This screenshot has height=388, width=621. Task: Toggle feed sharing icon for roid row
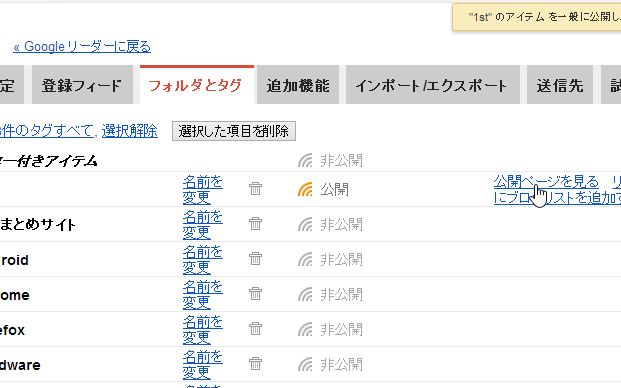pyautogui.click(x=305, y=259)
